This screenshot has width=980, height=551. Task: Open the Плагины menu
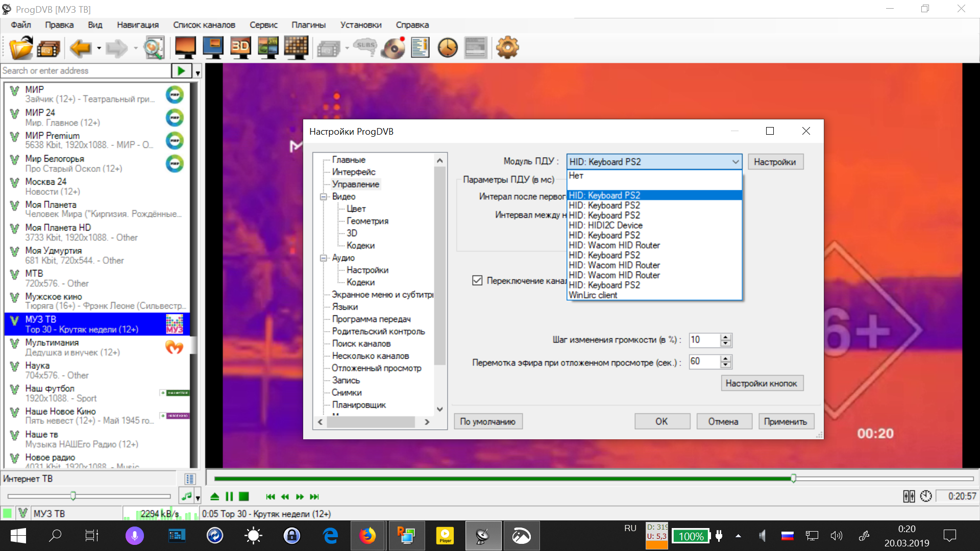point(308,25)
